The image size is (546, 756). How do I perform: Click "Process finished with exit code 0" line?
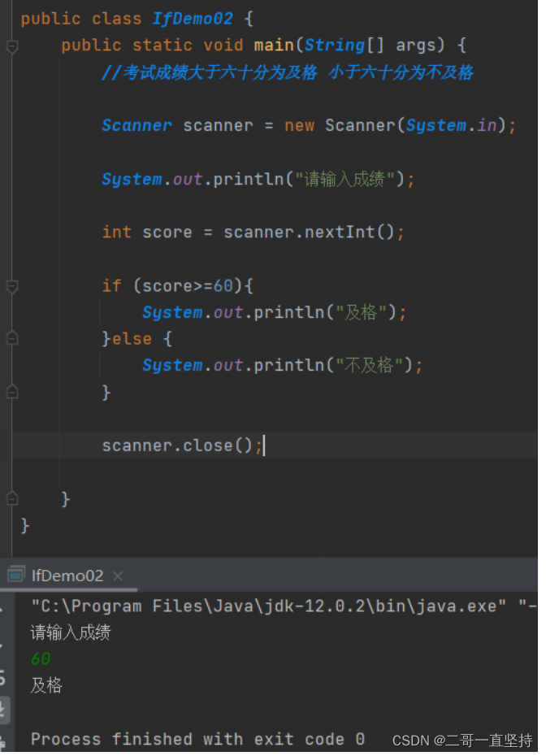[x=197, y=739]
